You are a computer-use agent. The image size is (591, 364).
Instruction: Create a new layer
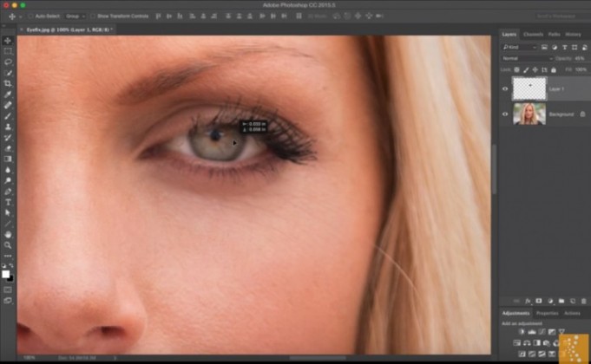(x=573, y=301)
